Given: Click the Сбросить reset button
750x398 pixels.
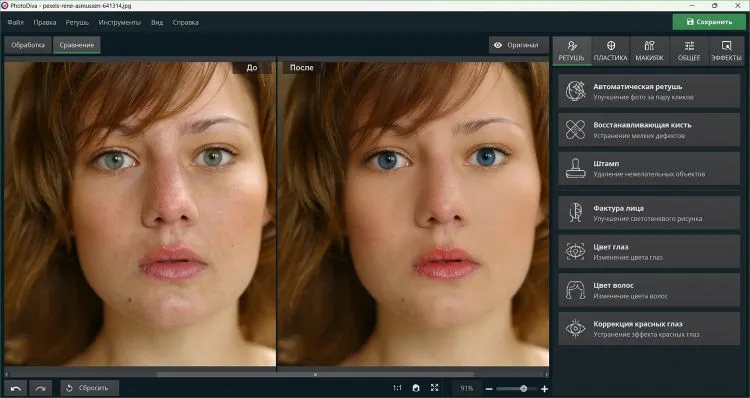Looking at the screenshot, I should click(x=89, y=388).
